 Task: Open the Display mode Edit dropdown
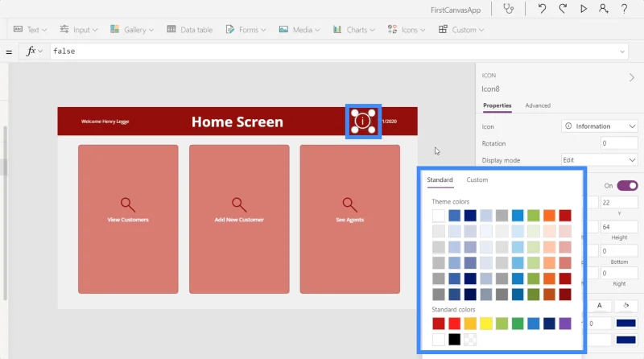tap(599, 160)
